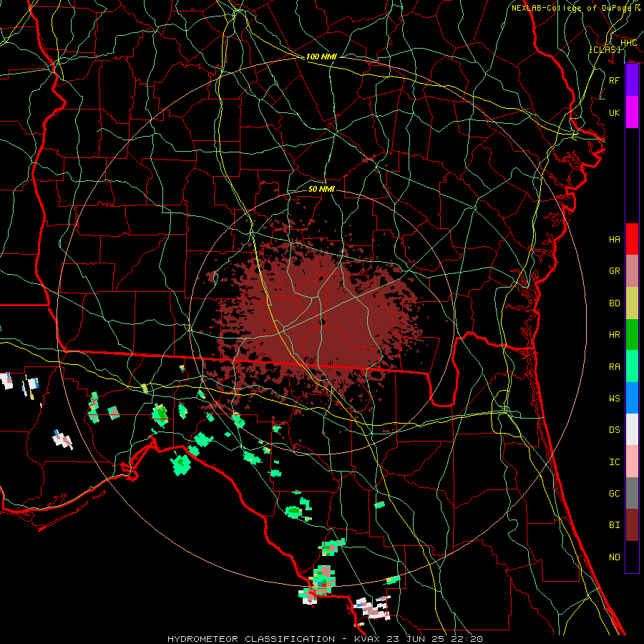
Task: Click the '50 NMI' range ring label
Action: click(321, 189)
